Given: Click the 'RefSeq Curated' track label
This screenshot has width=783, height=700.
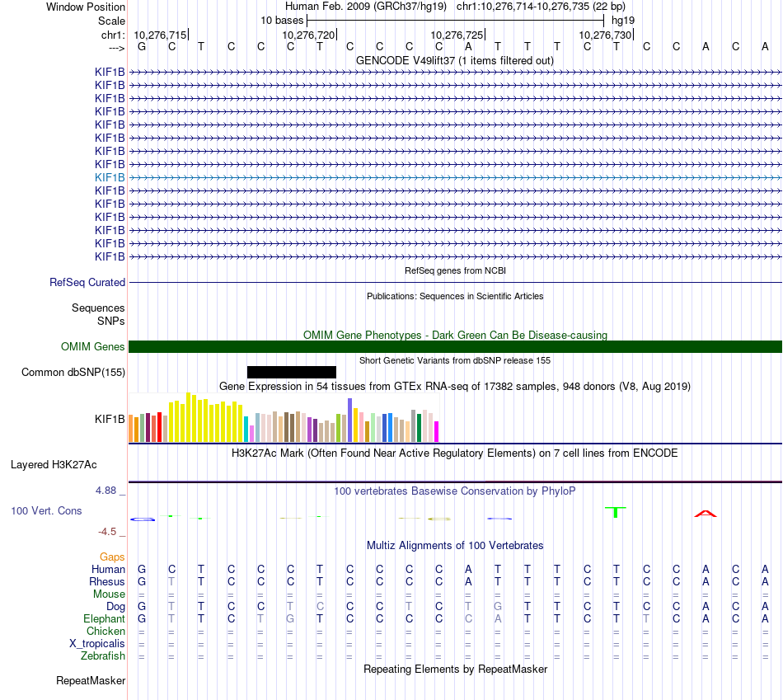Looking at the screenshot, I should 87,282.
